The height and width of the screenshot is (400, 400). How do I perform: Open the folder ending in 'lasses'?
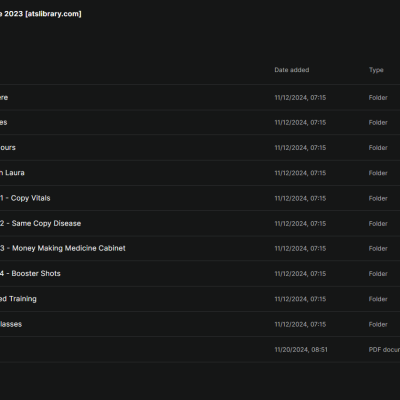[11, 324]
